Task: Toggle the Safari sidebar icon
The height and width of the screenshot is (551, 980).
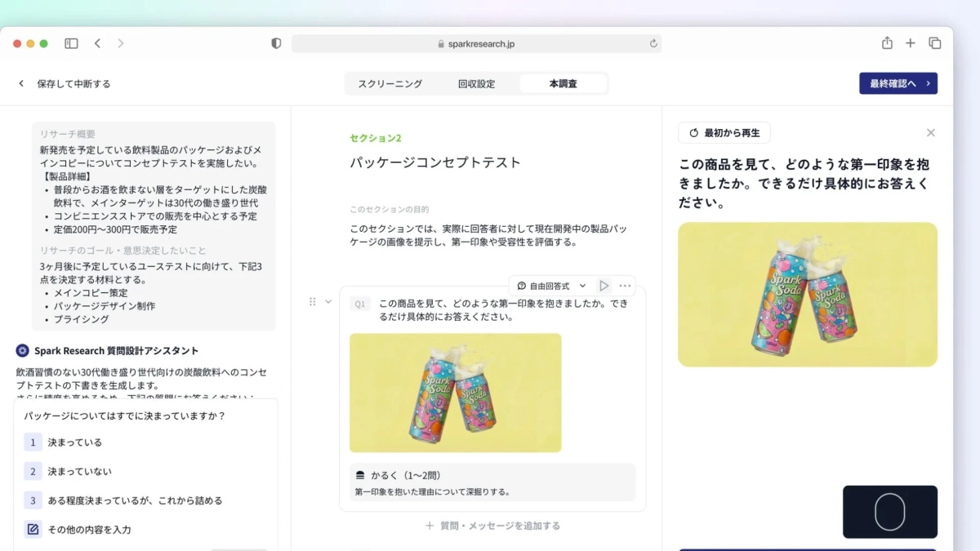Action: pos(71,43)
